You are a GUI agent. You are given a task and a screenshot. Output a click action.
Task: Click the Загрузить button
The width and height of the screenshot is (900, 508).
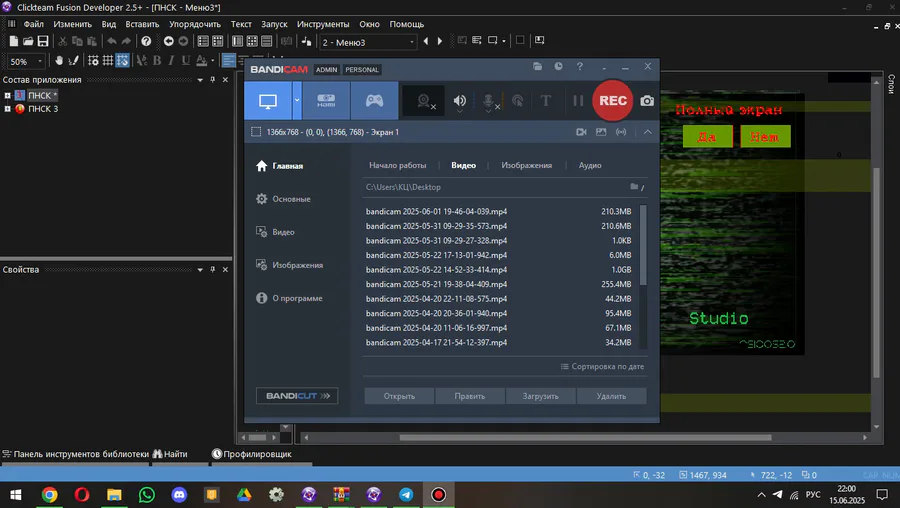(x=540, y=396)
